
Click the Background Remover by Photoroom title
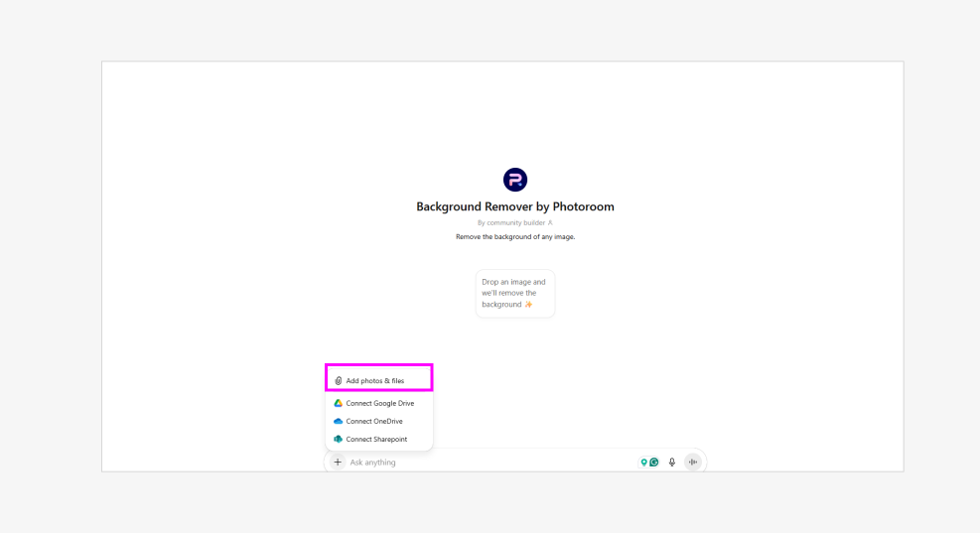tap(515, 206)
